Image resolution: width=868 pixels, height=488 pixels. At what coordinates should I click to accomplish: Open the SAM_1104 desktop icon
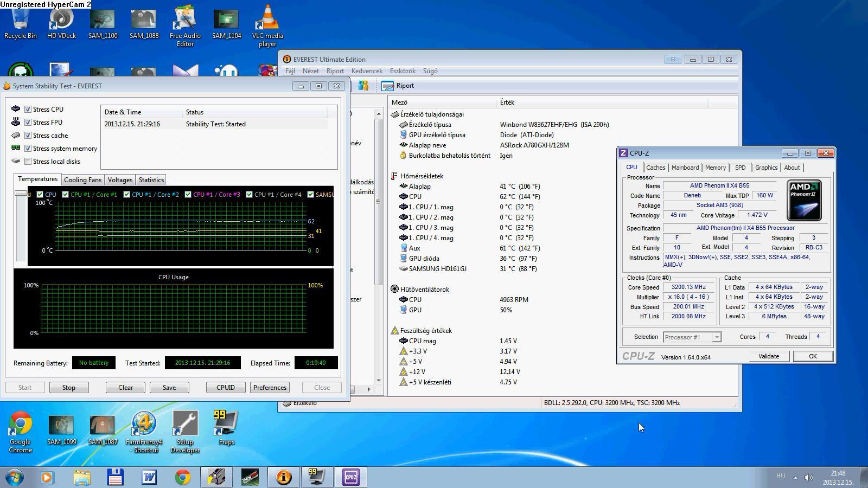(x=226, y=23)
